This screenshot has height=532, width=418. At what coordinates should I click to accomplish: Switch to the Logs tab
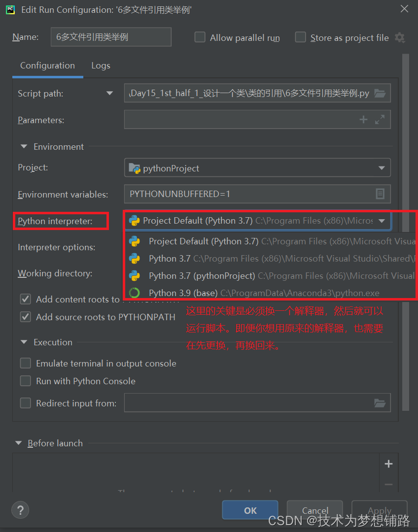(101, 66)
